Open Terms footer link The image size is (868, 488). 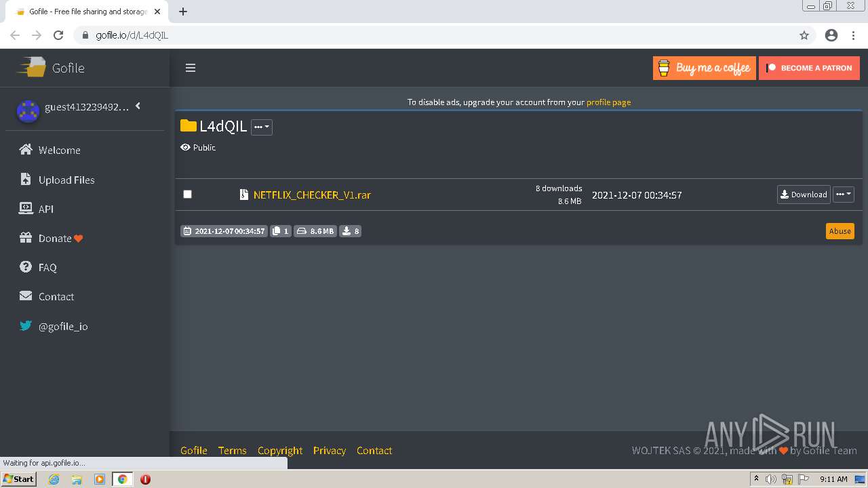pyautogui.click(x=232, y=451)
